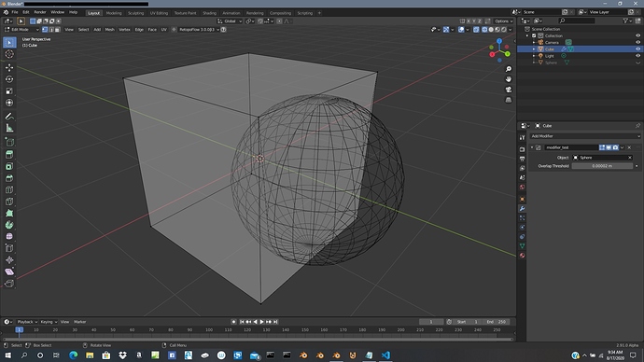644x362 pixels.
Task: Open the Options dropdown in viewport header
Action: pos(504,21)
